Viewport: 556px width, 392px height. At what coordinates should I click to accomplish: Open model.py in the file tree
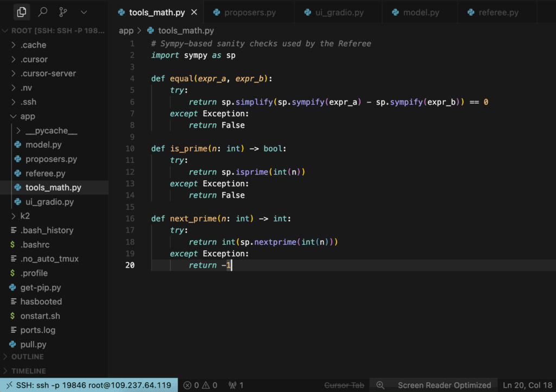(x=43, y=145)
